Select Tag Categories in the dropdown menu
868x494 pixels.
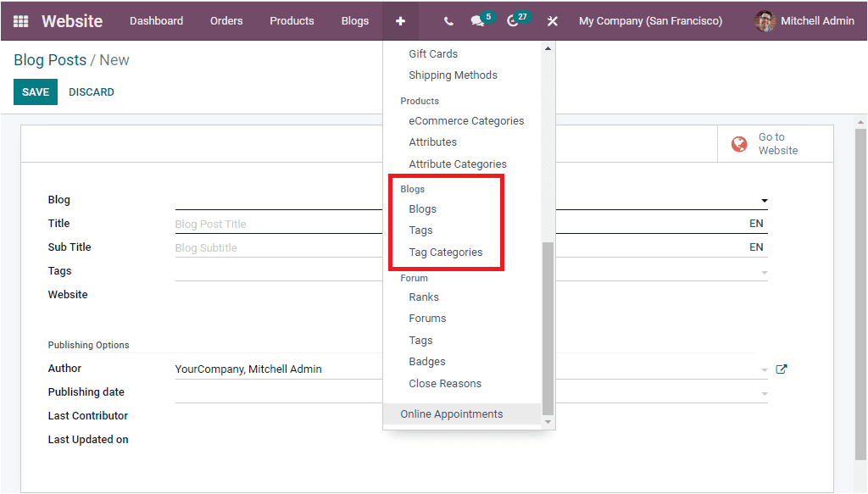445,252
